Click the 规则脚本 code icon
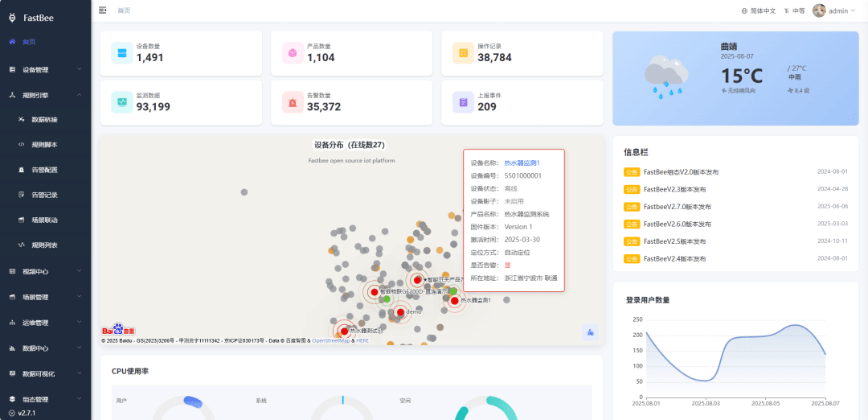 pyautogui.click(x=21, y=145)
